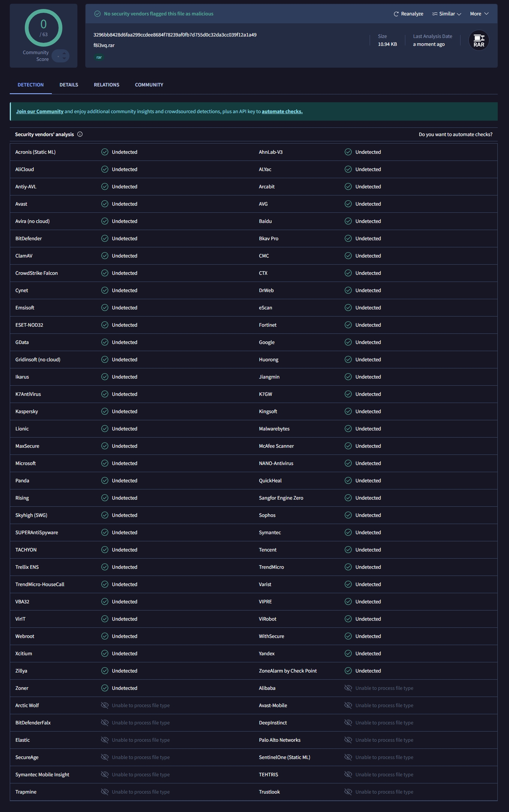Viewport: 509px width, 812px height.
Task: Open the automate checks link
Action: [282, 112]
